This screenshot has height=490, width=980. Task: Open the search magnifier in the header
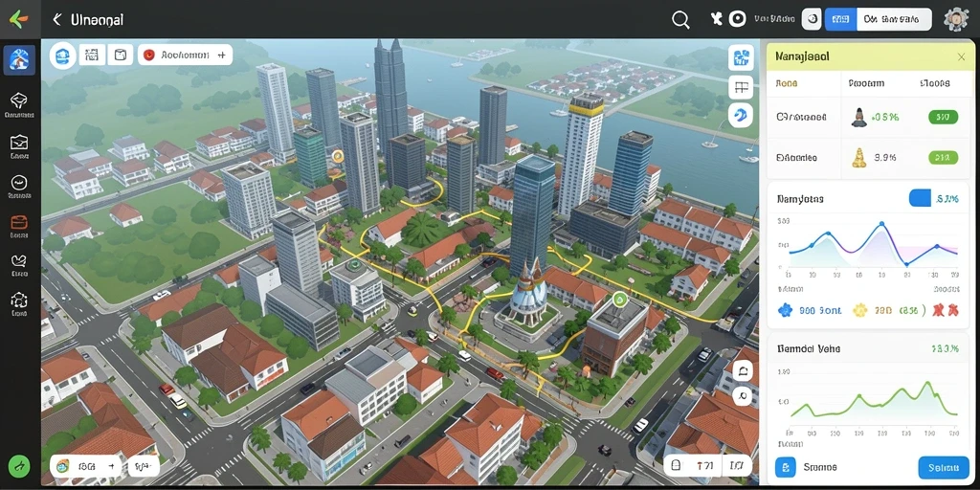pyautogui.click(x=680, y=20)
